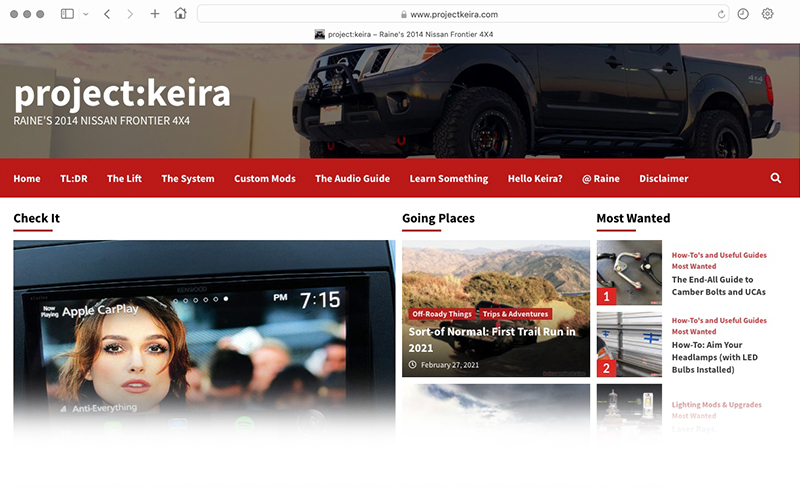Open the Apple CarPlay featured image

click(204, 337)
